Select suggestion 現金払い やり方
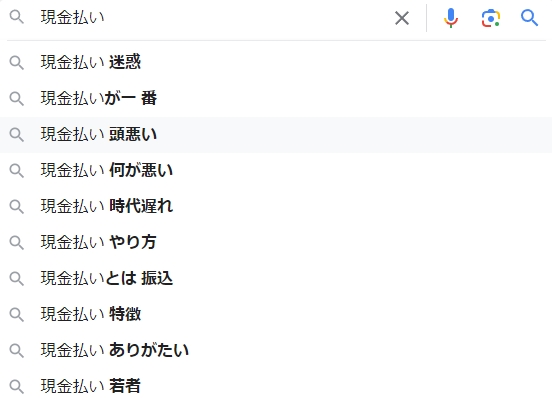The image size is (552, 400). pyautogui.click(x=276, y=242)
